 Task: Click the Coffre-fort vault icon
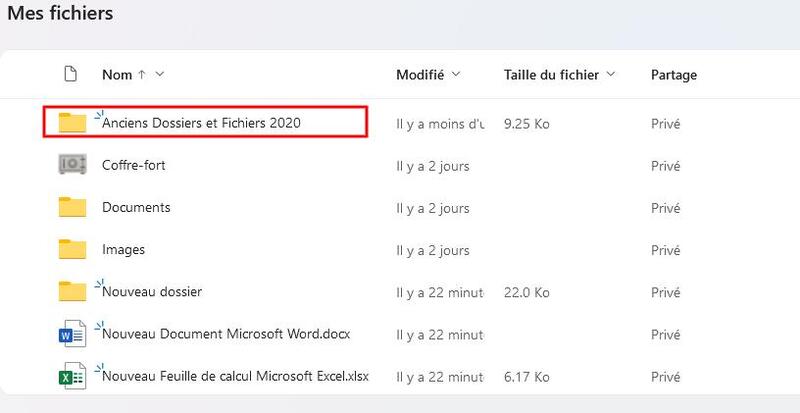(x=72, y=165)
